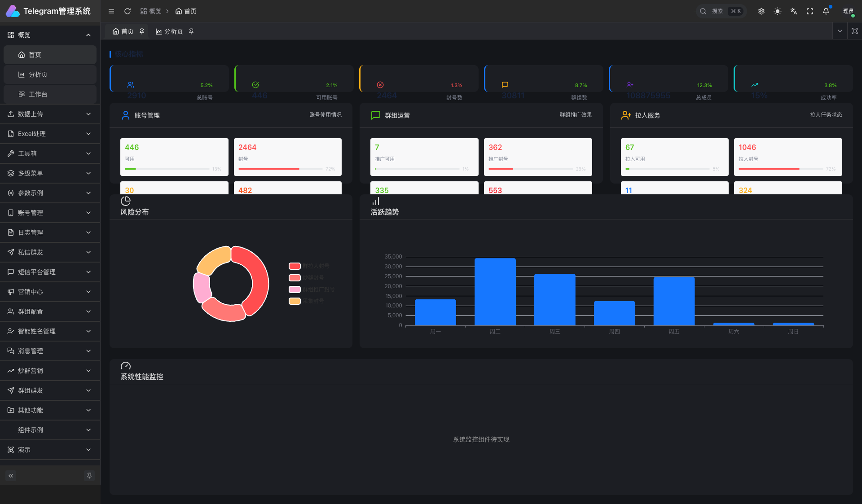Select 工作台 in the sidebar
Viewport: 862px width, 504px height.
click(38, 94)
